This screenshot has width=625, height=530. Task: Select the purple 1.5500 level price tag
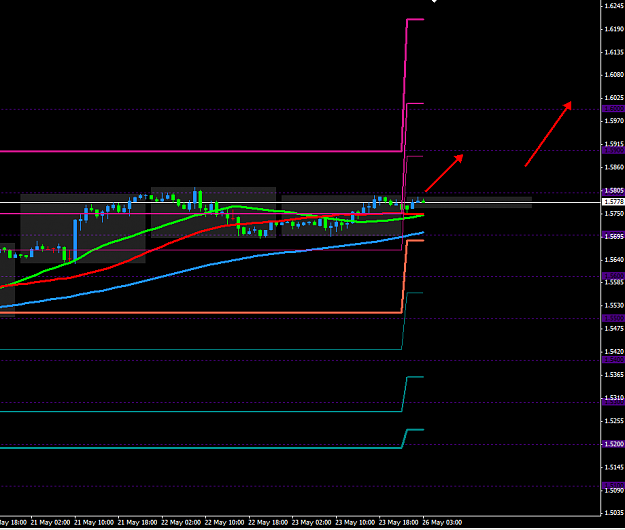coord(614,318)
